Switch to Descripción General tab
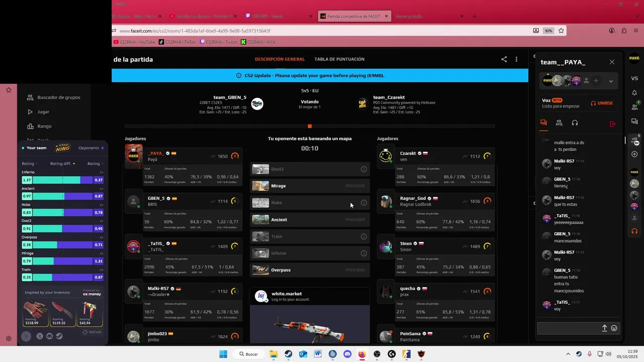This screenshot has width=644, height=362. tap(280, 59)
